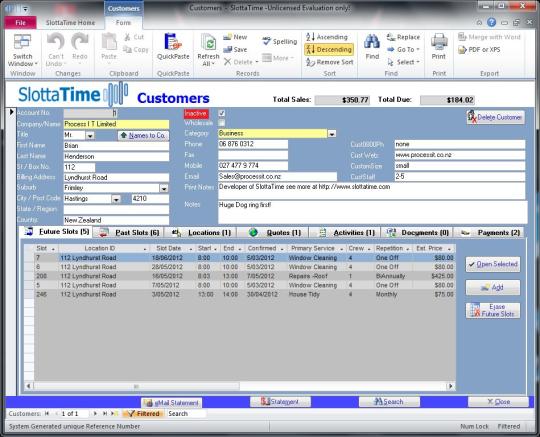Launch QuickPaste from the ribbon
Screen dimensions: 540x437
click(173, 46)
